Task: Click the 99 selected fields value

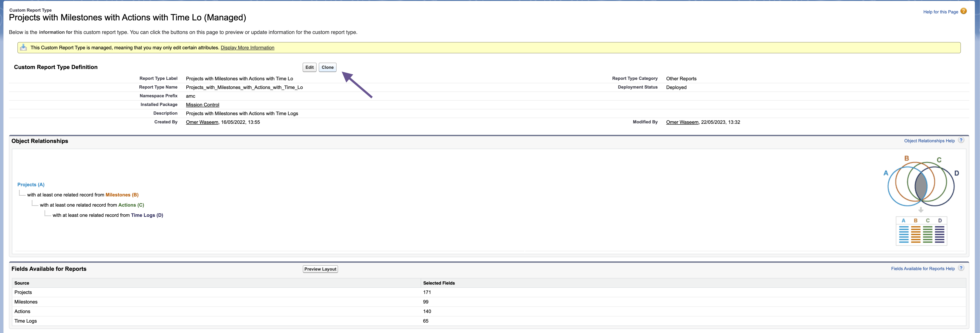Action: [x=426, y=302]
